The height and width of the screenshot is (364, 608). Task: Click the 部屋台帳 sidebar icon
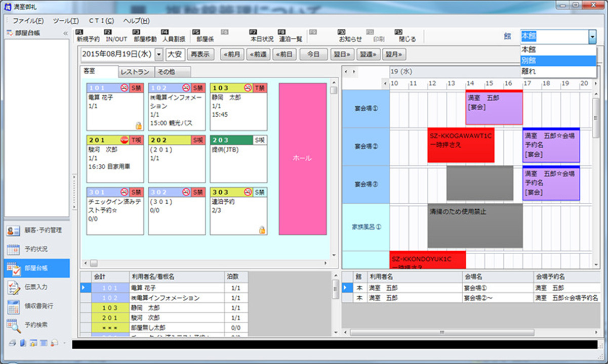pos(36,268)
